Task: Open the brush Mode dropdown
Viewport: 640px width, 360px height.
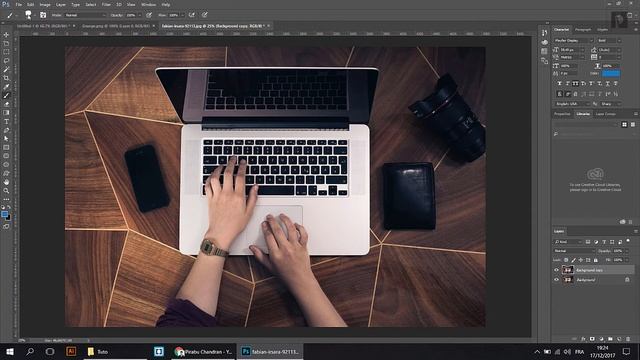Action: pyautogui.click(x=85, y=15)
